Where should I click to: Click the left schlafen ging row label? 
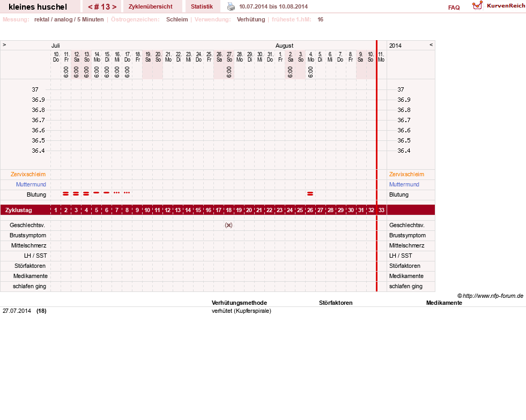click(x=29, y=286)
